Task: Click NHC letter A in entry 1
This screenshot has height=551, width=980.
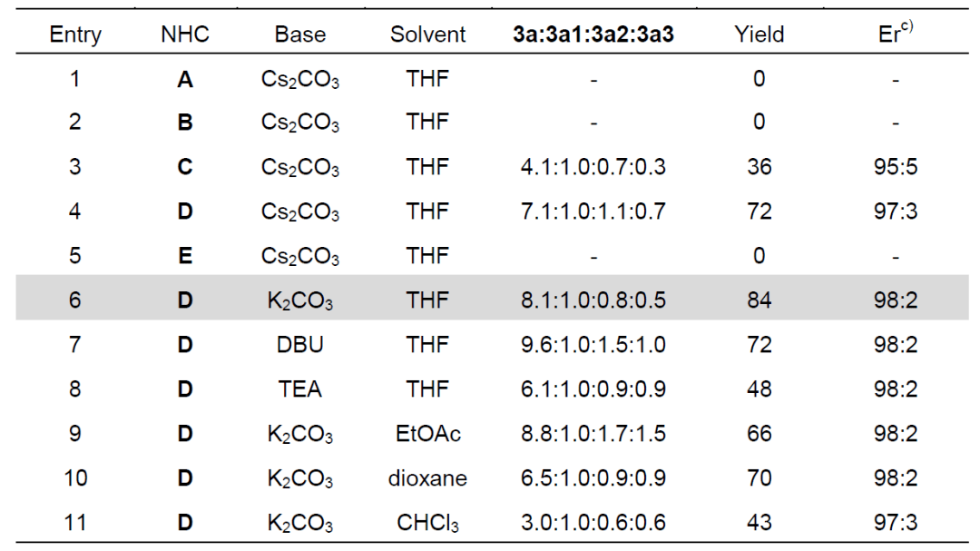Action: (184, 79)
